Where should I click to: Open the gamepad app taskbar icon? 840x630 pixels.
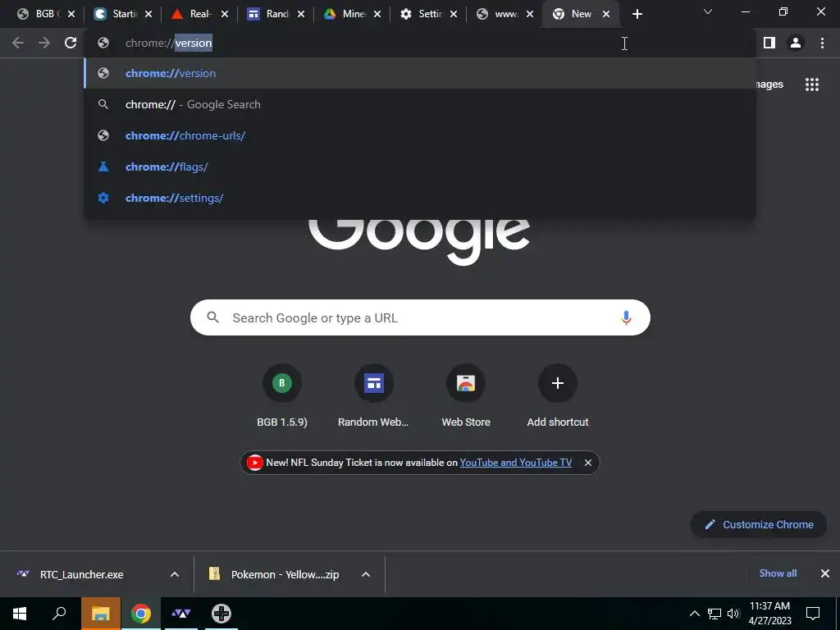point(221,614)
